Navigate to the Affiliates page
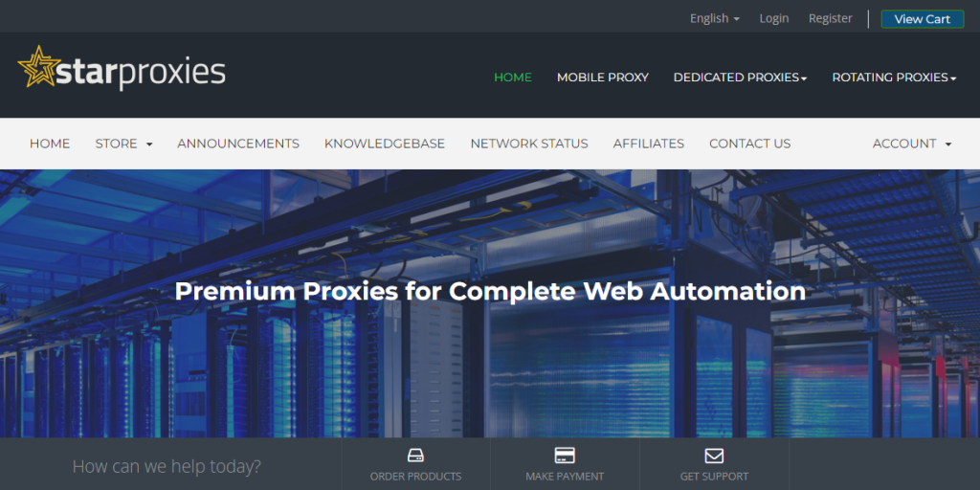This screenshot has width=980, height=490. [649, 144]
